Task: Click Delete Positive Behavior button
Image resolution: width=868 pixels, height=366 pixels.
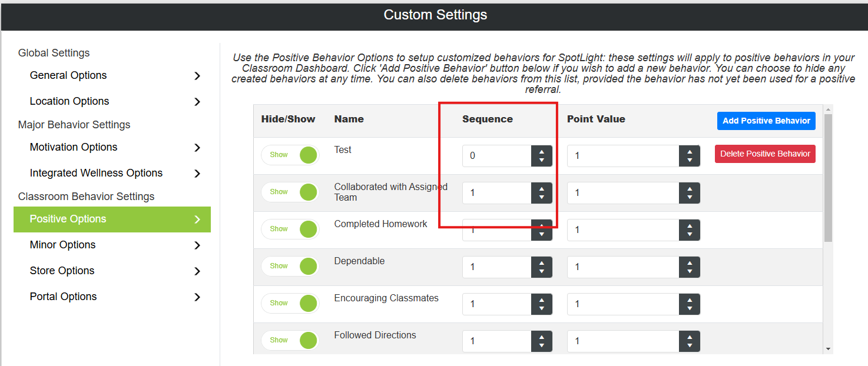Action: coord(765,154)
